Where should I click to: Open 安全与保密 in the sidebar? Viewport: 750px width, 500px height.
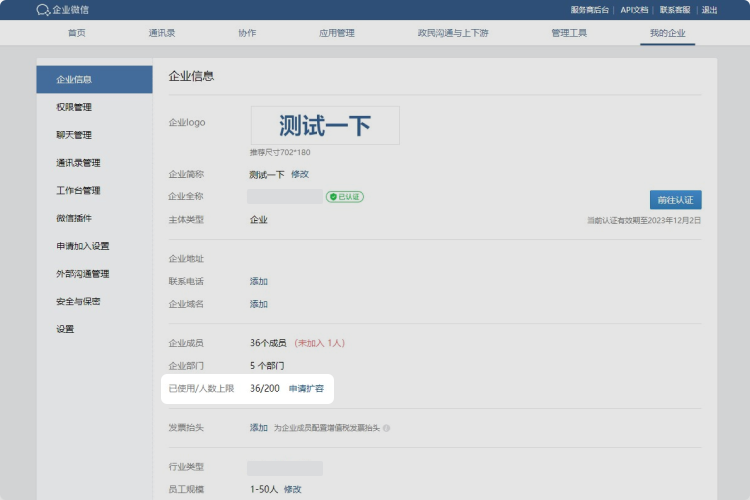point(78,301)
